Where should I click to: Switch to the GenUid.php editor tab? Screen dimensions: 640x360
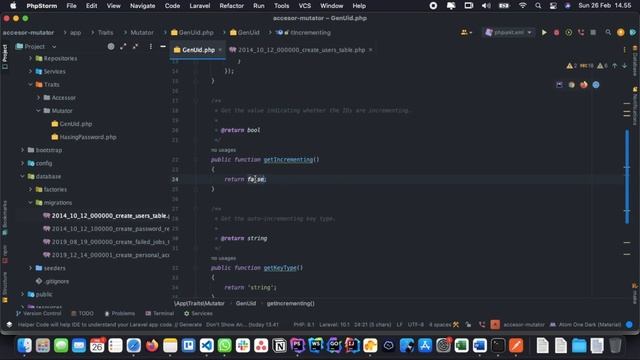198,50
